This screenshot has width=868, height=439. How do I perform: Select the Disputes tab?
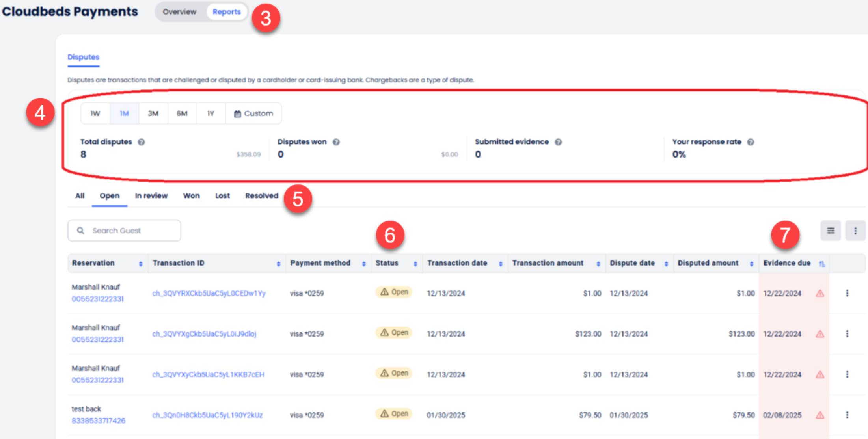click(83, 57)
